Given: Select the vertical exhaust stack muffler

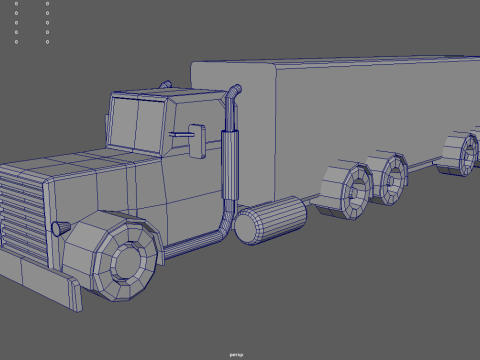Looking at the screenshot, I should pyautogui.click(x=230, y=165).
